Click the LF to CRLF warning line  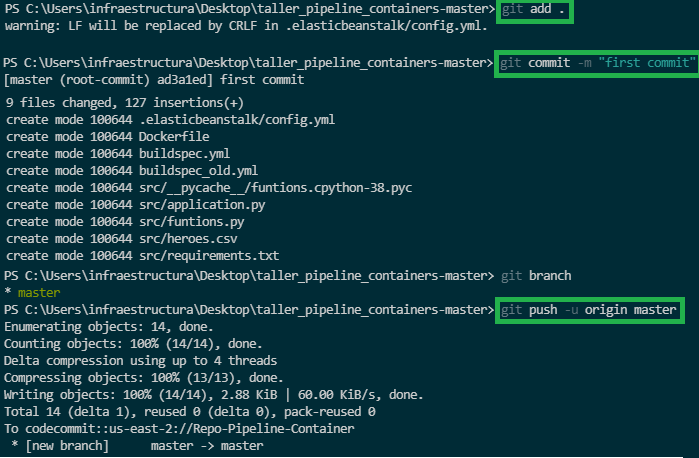246,26
